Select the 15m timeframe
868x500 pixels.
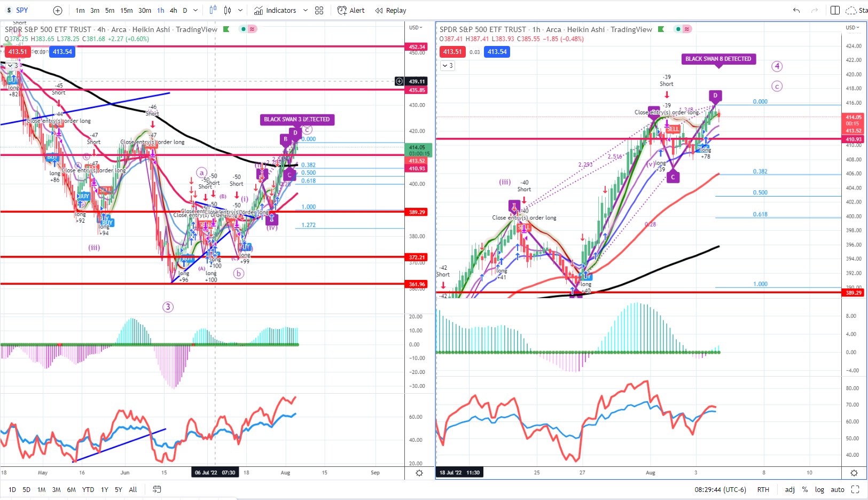click(x=127, y=11)
